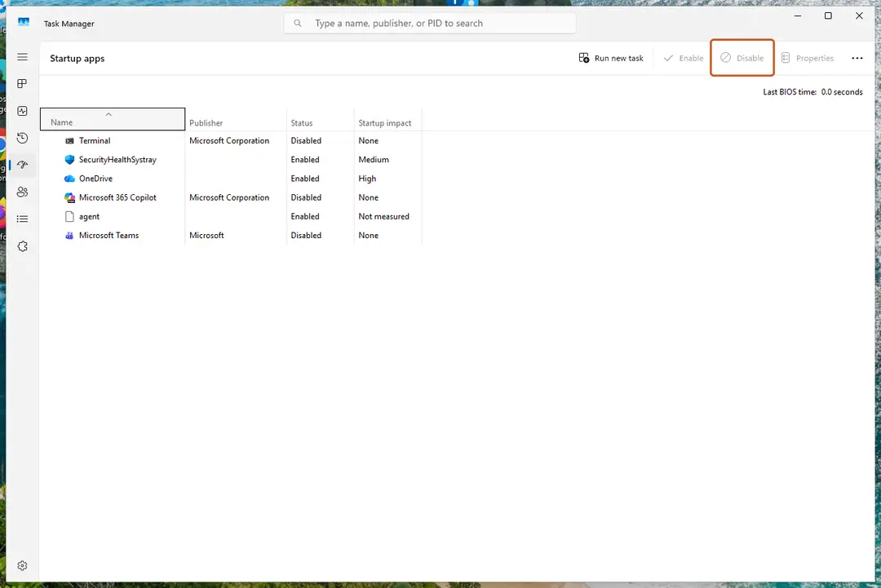Click the Microsoft publisher of Teams
The width and height of the screenshot is (881, 588).
click(x=206, y=236)
